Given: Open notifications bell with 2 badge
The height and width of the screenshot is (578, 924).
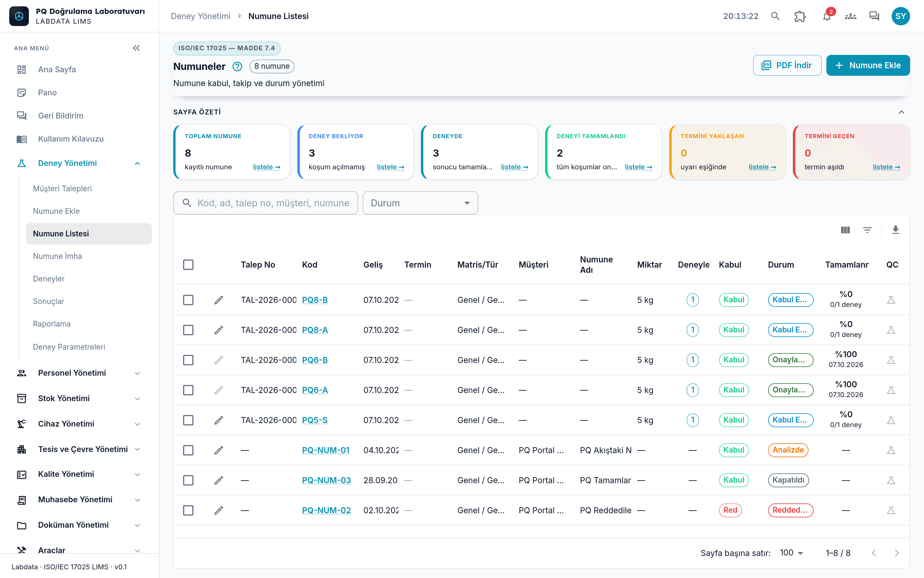Looking at the screenshot, I should pos(827,16).
